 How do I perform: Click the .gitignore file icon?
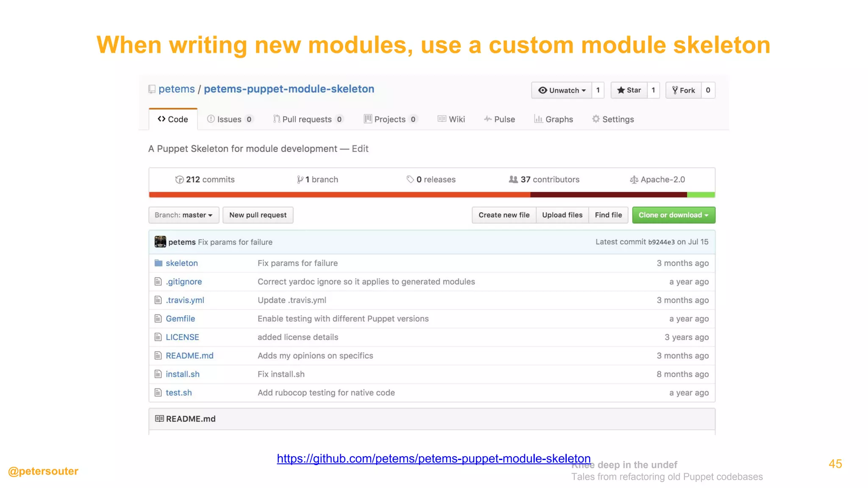tap(158, 282)
